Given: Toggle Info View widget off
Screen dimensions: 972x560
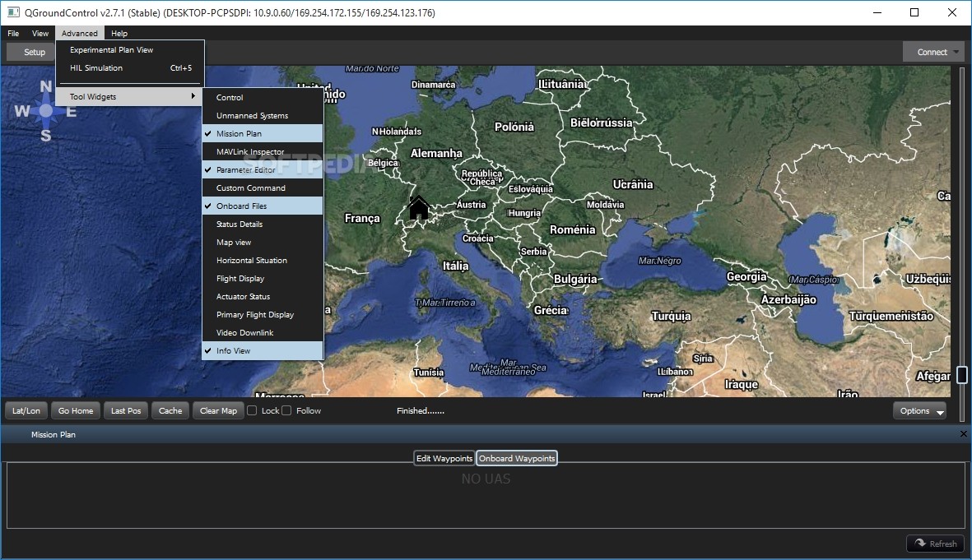Looking at the screenshot, I should [x=263, y=350].
